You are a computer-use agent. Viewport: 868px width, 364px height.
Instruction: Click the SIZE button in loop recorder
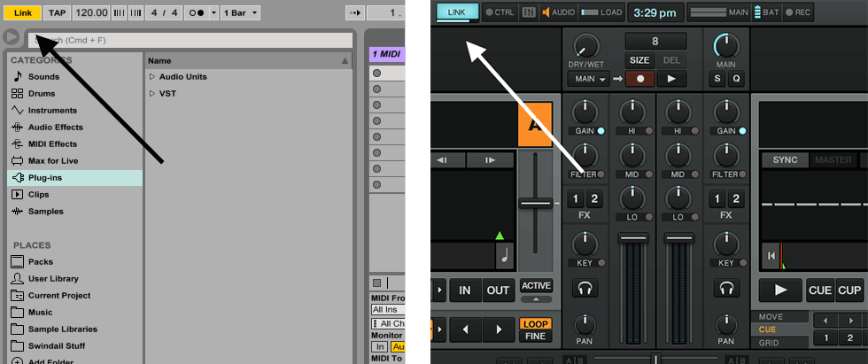[x=639, y=60]
